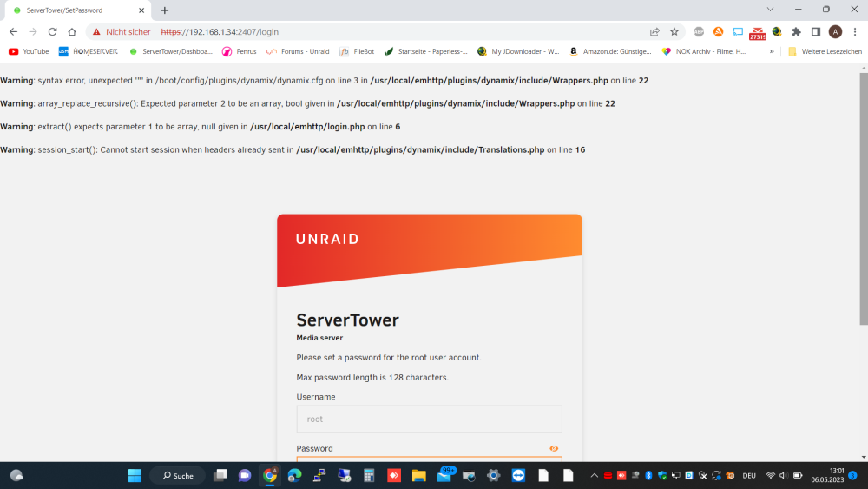Toggle the browser side panel
The width and height of the screenshot is (868, 489).
tap(815, 31)
